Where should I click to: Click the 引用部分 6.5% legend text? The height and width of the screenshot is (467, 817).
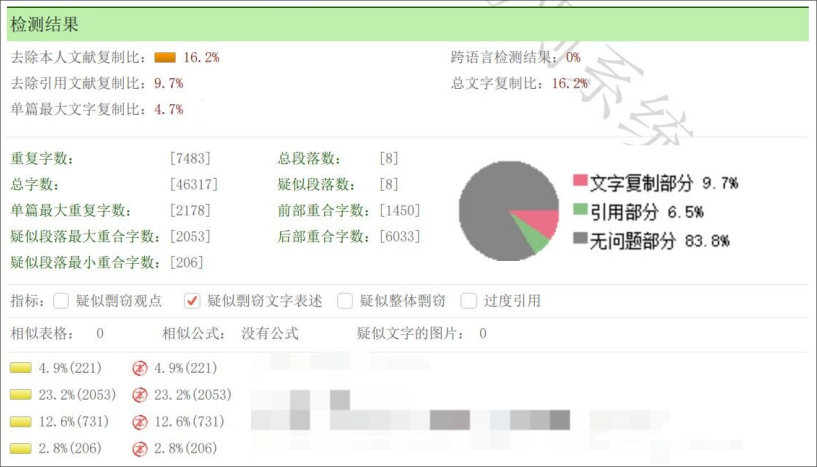(x=647, y=212)
